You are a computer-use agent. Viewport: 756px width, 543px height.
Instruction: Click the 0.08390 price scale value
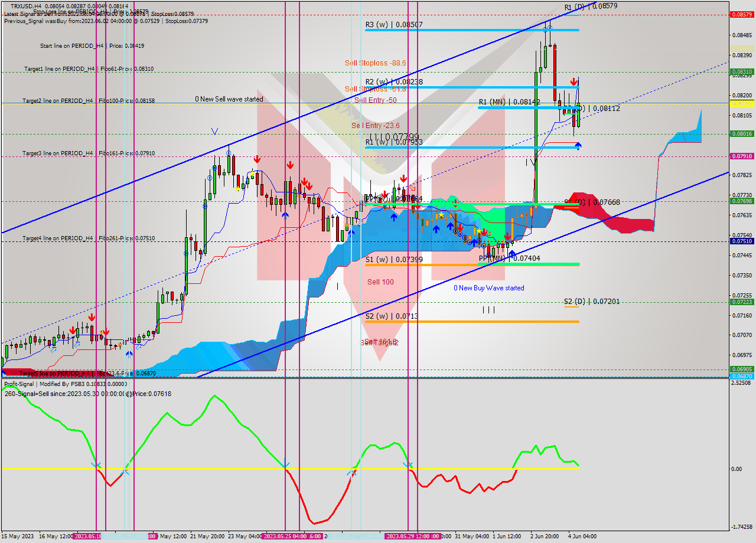[742, 55]
